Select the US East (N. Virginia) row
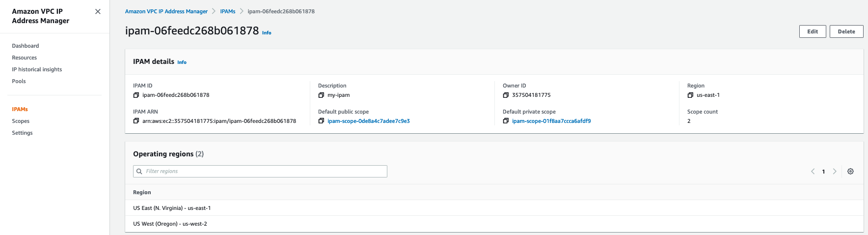The width and height of the screenshot is (868, 235). pos(494,208)
